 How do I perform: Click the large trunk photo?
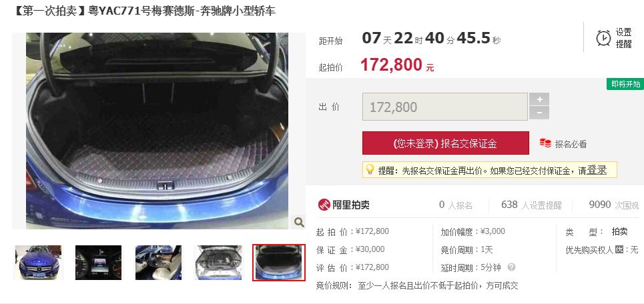[x=157, y=131]
